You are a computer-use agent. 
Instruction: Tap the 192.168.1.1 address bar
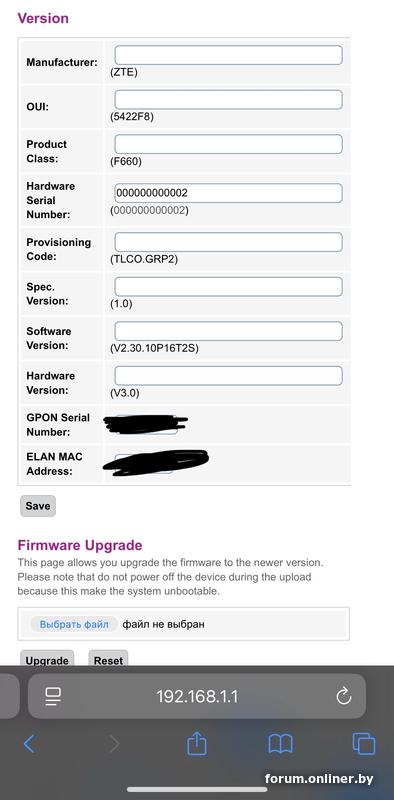(x=197, y=696)
